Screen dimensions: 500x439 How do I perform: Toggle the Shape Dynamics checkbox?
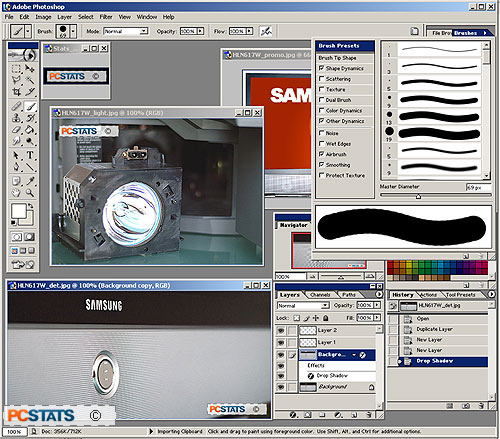(x=321, y=68)
